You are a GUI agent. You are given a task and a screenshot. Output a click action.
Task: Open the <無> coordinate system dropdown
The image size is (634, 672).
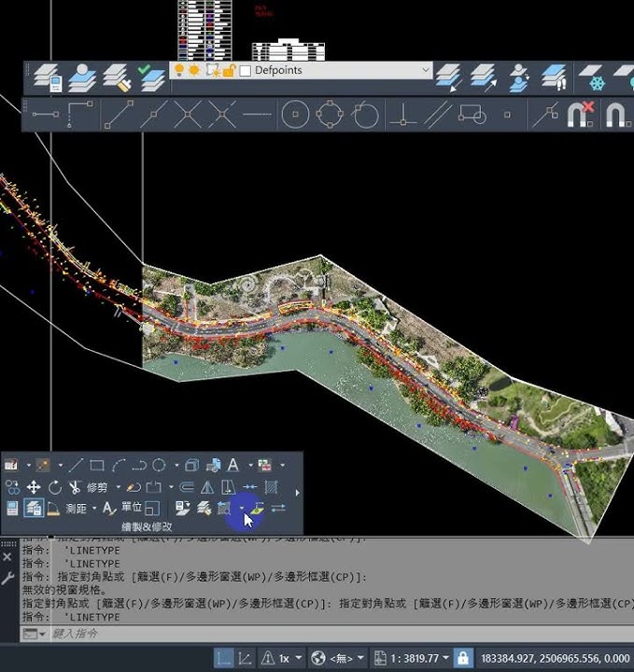(x=360, y=658)
